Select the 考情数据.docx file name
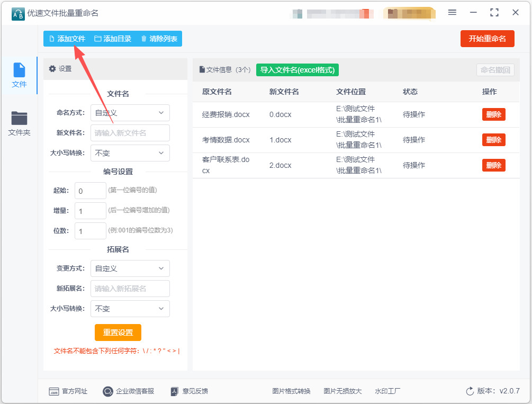Image resolution: width=532 pixels, height=404 pixels. click(226, 140)
